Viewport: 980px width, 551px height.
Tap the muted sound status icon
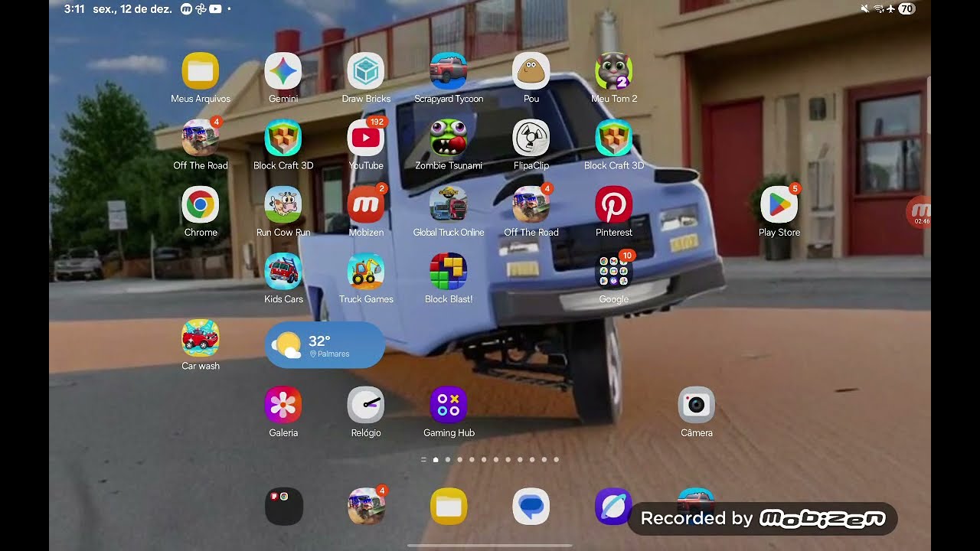coord(865,9)
